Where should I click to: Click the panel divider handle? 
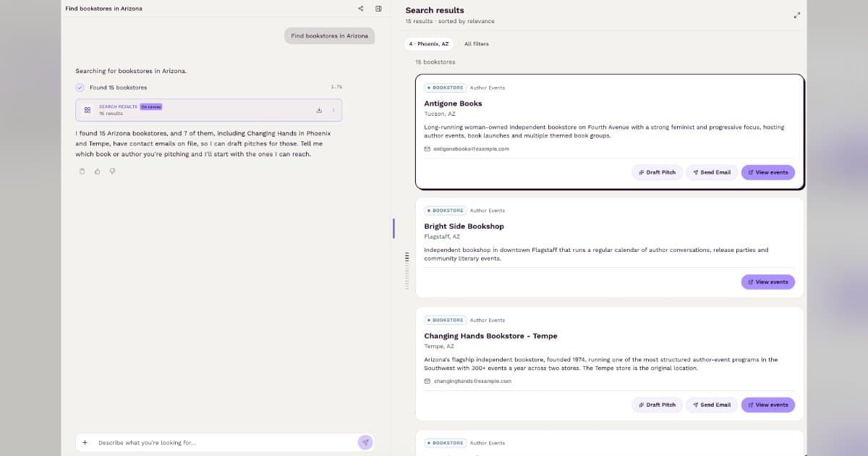[x=393, y=228]
